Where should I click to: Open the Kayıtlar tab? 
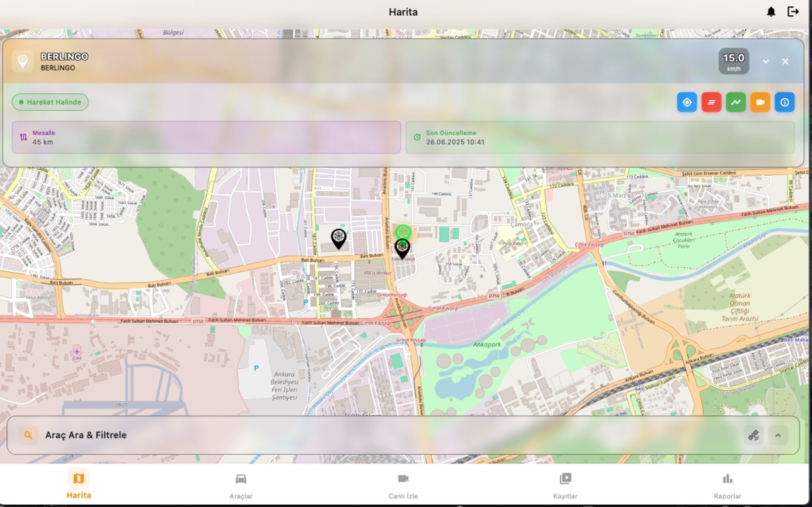565,485
